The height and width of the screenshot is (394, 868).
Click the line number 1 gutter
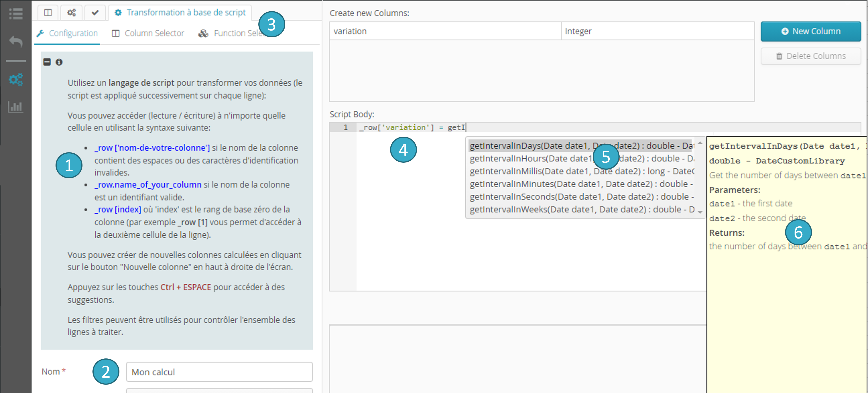pos(345,128)
